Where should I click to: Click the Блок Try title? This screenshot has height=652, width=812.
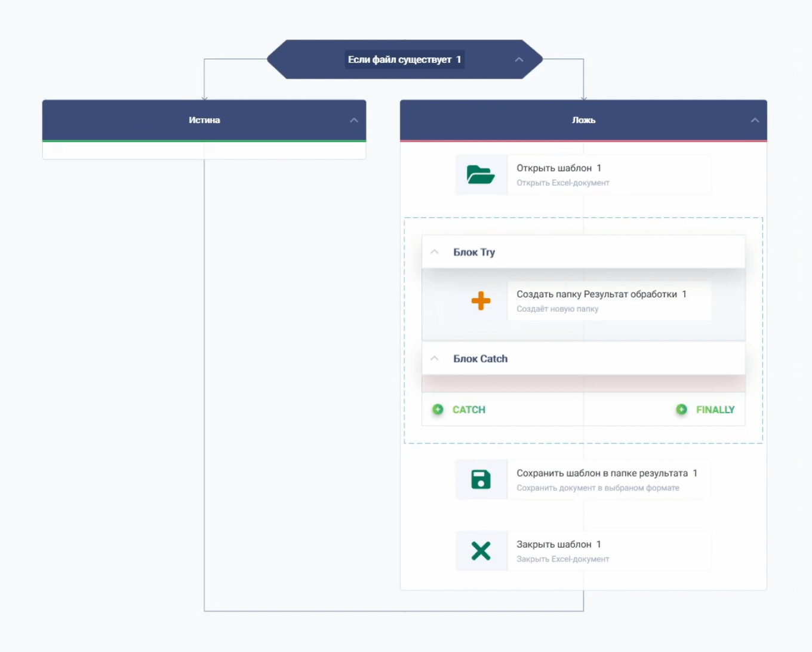(474, 252)
